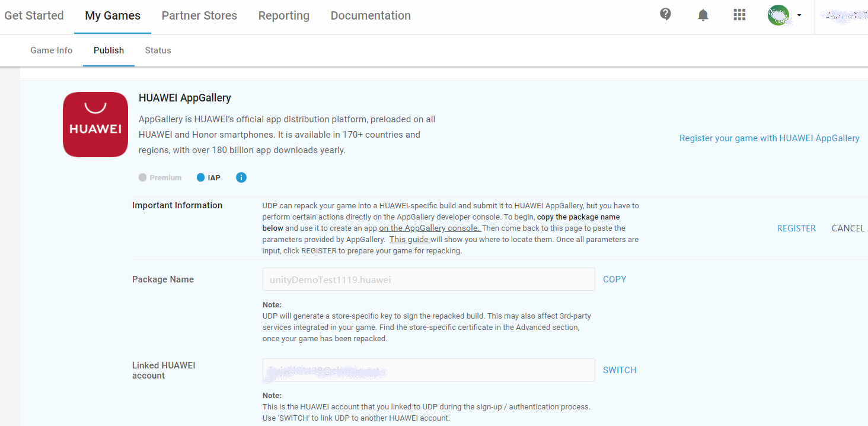Follow 'Register your game with HUAWEI AppGallery' link

point(769,138)
